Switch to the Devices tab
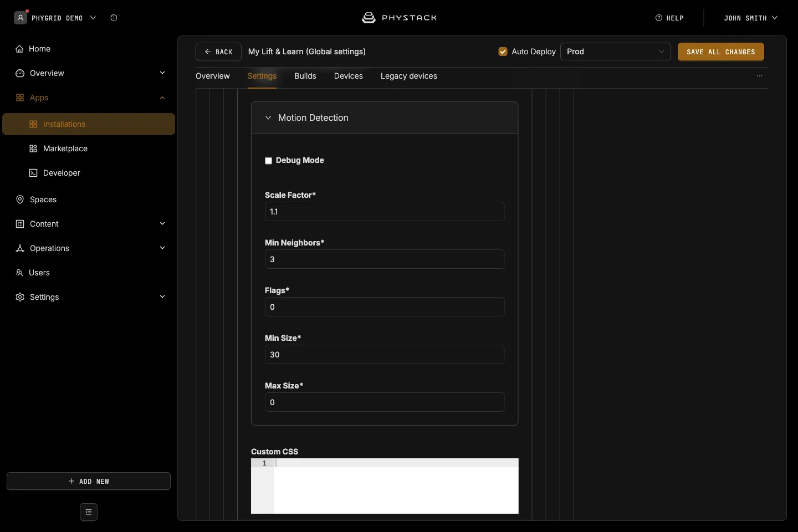This screenshot has width=798, height=532. pos(349,76)
